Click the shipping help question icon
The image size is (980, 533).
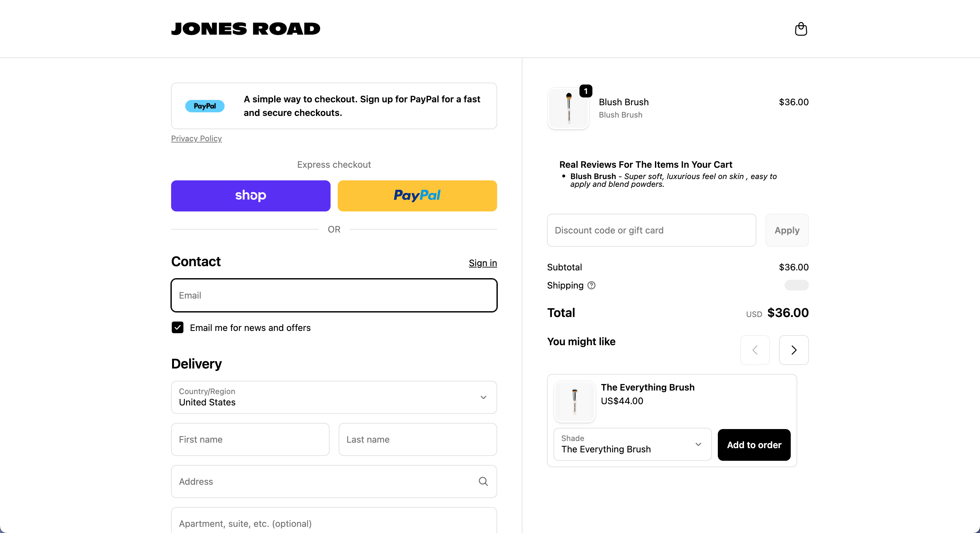[x=591, y=286]
